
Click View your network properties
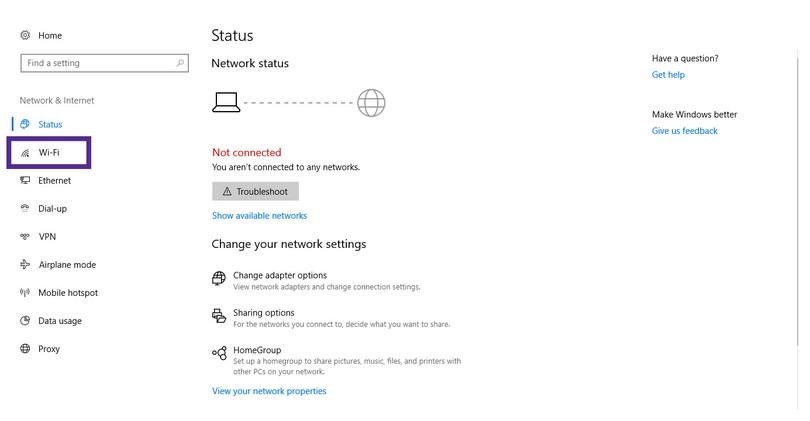[x=269, y=391]
